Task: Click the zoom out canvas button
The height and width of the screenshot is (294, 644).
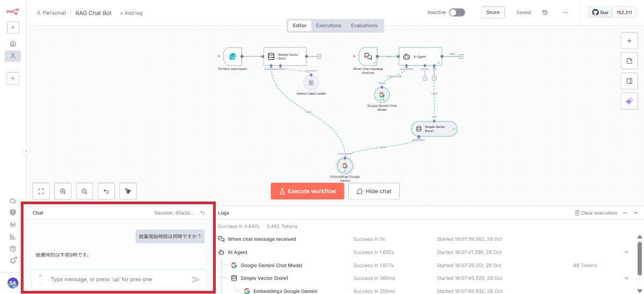Action: 84,191
